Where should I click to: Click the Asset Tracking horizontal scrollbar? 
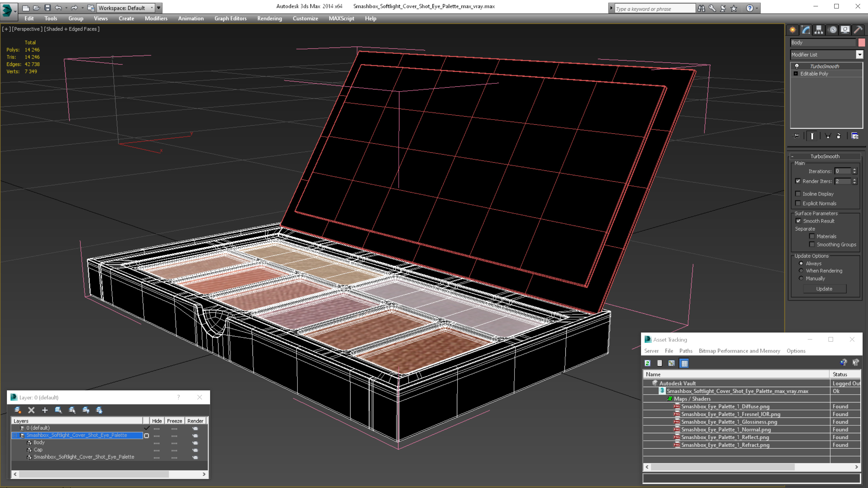coord(722,467)
